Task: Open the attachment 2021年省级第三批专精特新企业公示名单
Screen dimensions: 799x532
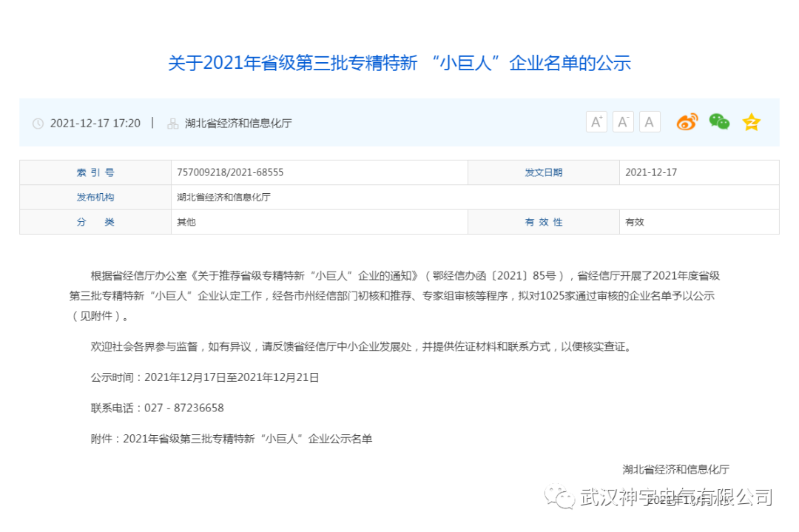Action: click(247, 439)
